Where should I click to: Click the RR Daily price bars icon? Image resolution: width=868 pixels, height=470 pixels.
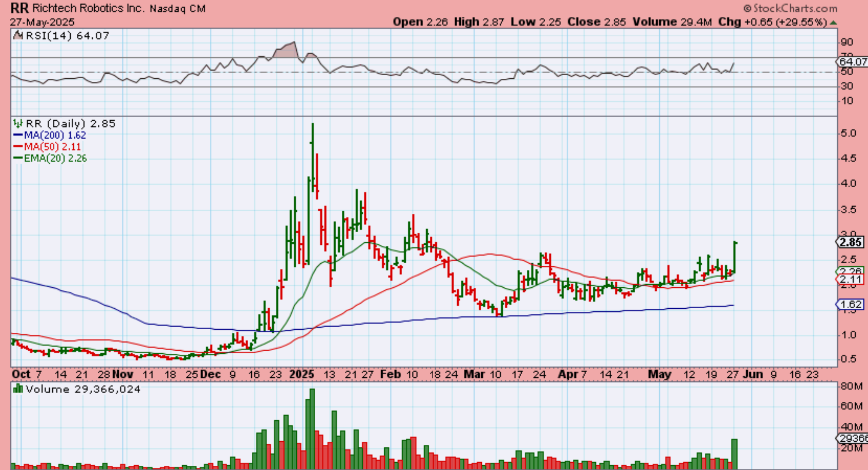(18, 124)
